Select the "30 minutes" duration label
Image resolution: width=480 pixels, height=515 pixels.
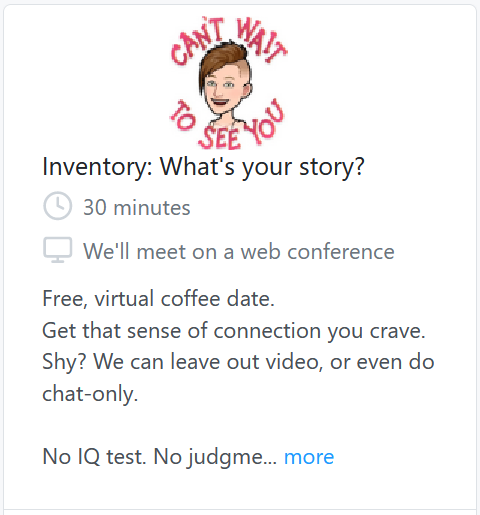tap(137, 207)
